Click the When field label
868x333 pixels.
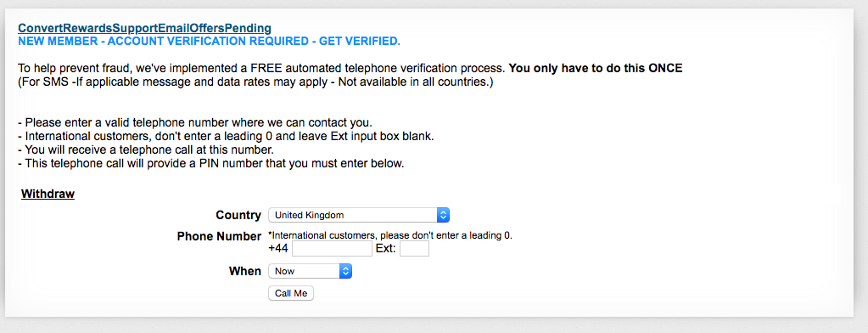tap(244, 272)
